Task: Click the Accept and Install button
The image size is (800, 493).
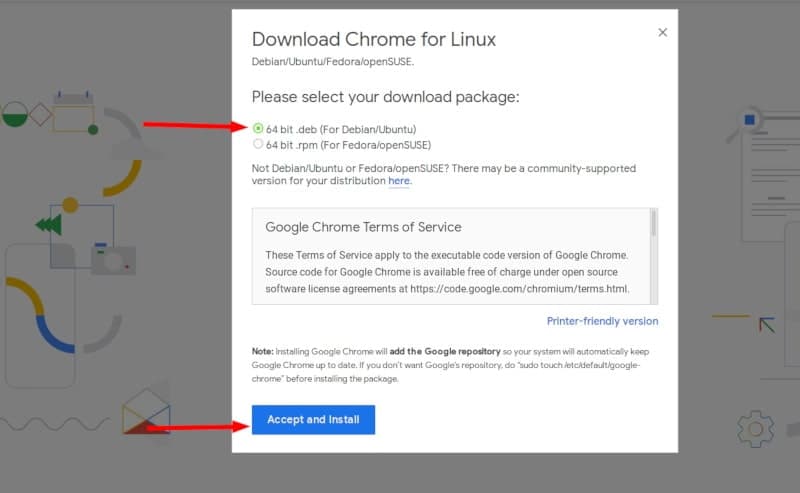Action: (313, 420)
